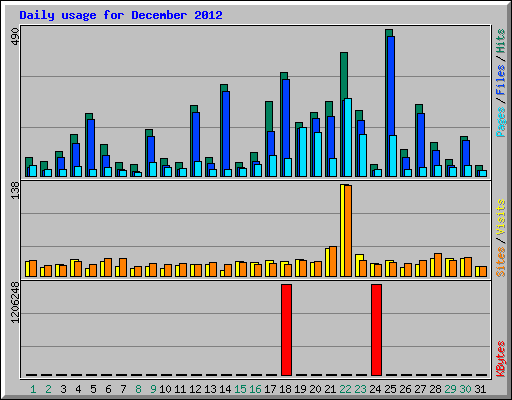The height and width of the screenshot is (400, 512).
Task: Click x-axis day label "3"
Action: click(x=63, y=389)
